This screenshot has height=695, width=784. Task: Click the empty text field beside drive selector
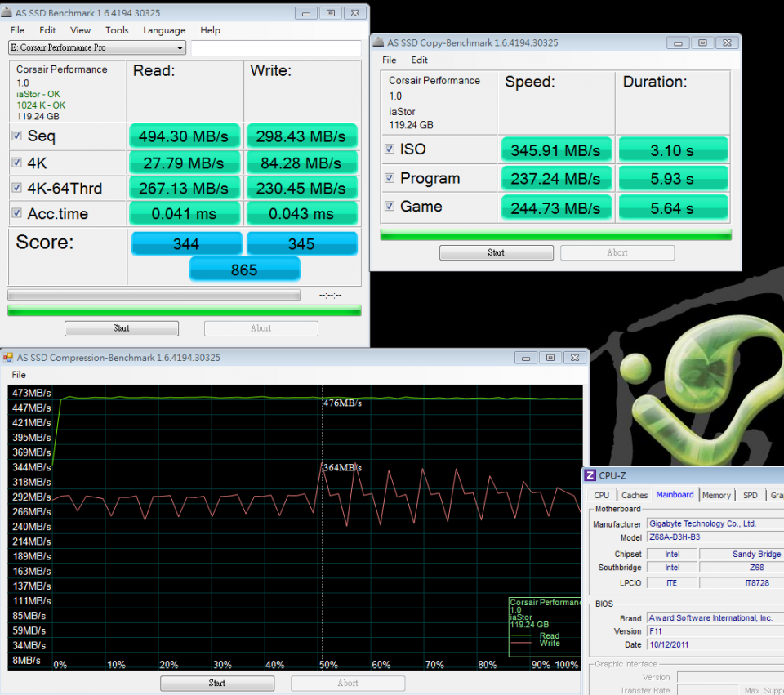(x=275, y=47)
